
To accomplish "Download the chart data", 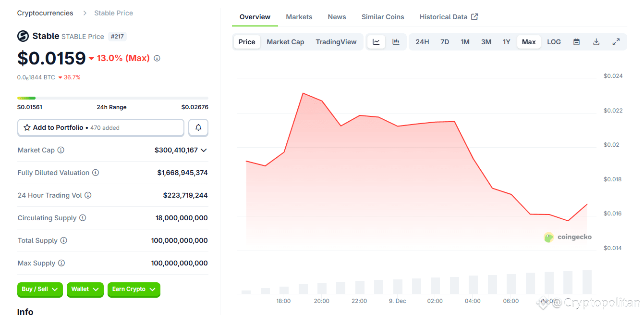I will pyautogui.click(x=596, y=42).
